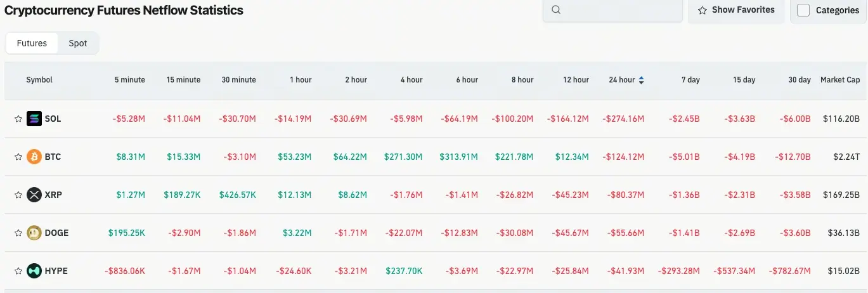Click HYPE 4 hour value $237.70K

pos(405,271)
